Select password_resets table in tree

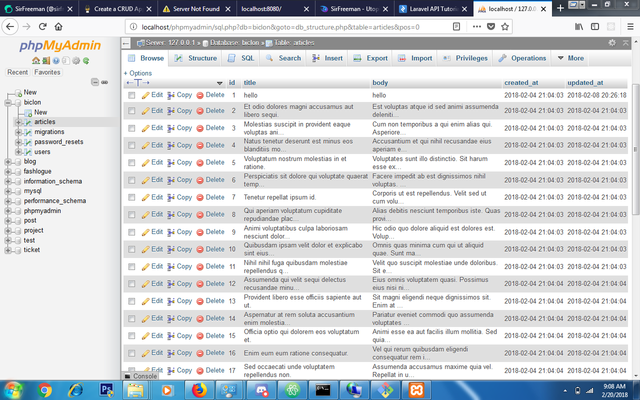click(x=59, y=142)
